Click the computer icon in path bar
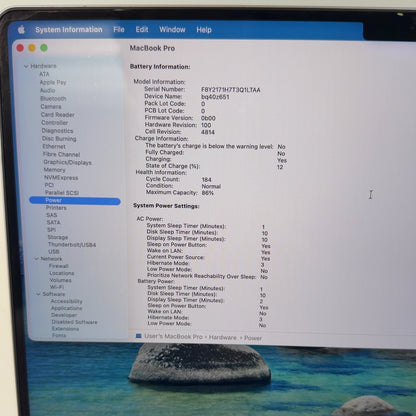This screenshot has width=416, height=416. 139,336
